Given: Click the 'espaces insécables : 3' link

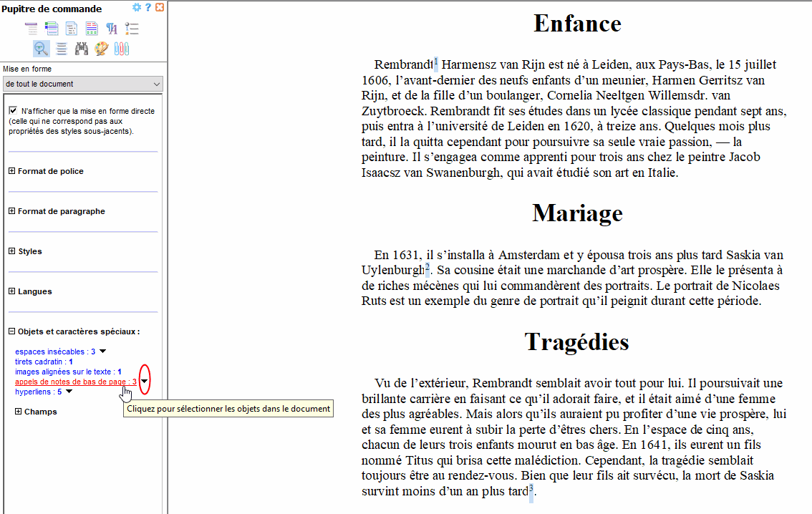Looking at the screenshot, I should (55, 351).
